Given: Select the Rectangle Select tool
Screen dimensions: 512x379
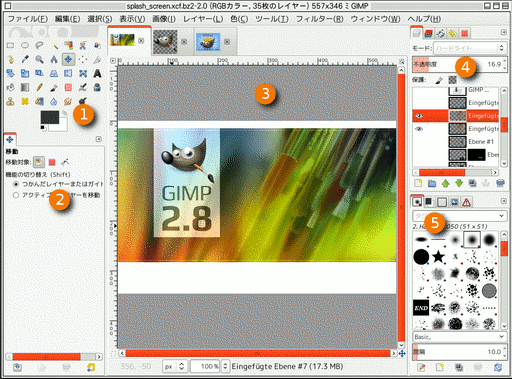Looking at the screenshot, I should [10, 45].
